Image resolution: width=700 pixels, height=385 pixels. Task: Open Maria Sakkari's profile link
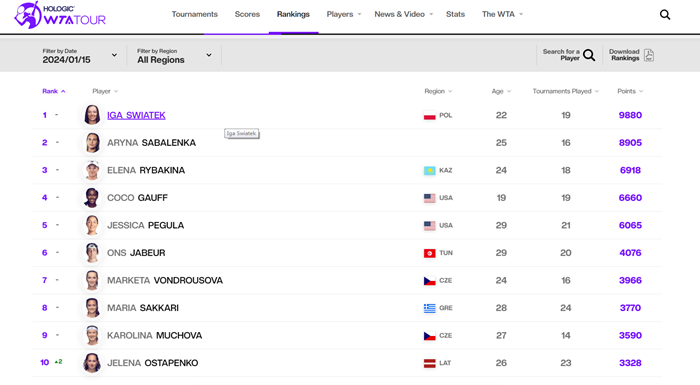[x=143, y=308]
